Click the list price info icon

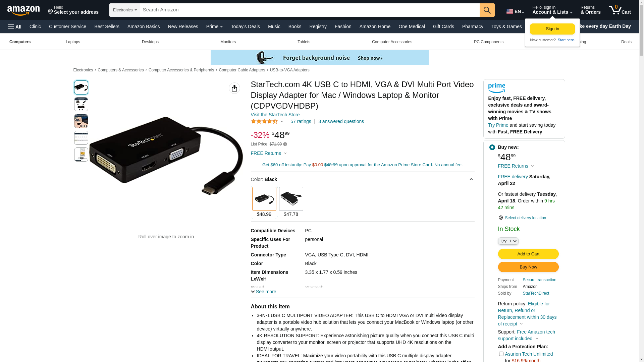tap(285, 144)
